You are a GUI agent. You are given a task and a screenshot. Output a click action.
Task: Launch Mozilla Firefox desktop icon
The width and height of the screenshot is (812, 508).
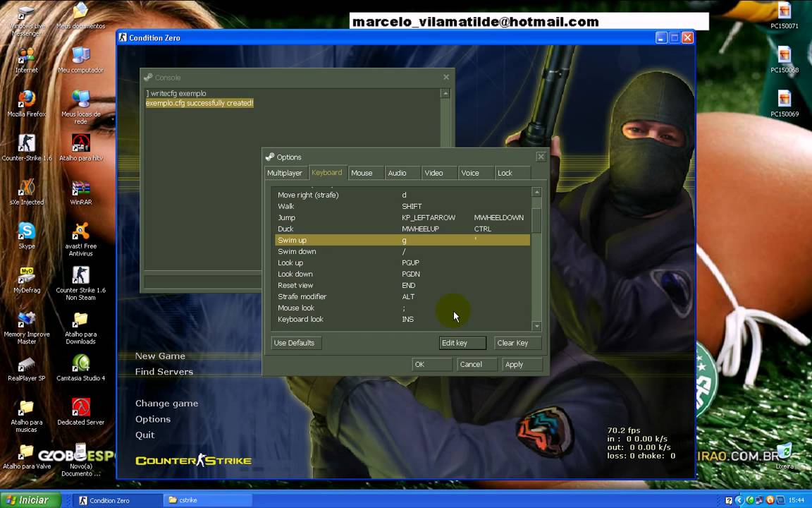pyautogui.click(x=26, y=104)
